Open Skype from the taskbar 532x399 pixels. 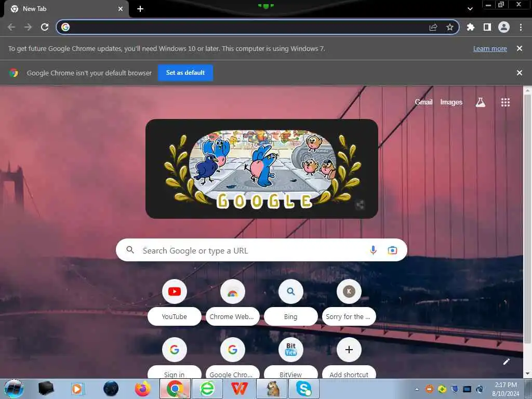[x=303, y=389]
